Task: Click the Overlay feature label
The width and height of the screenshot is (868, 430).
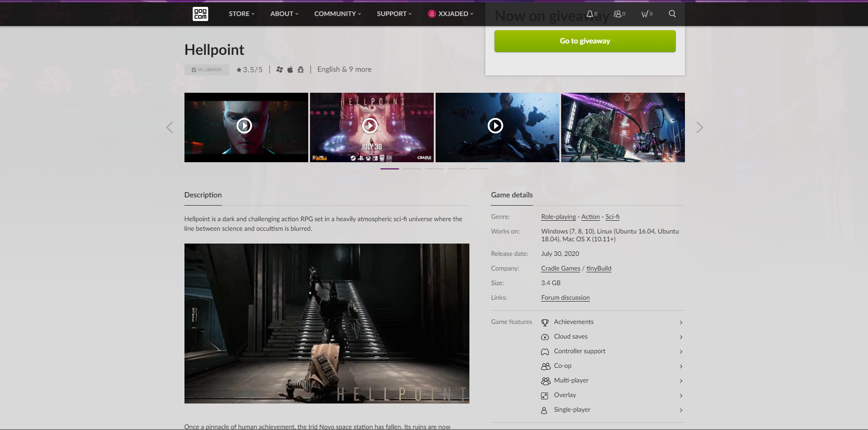Action: point(565,395)
